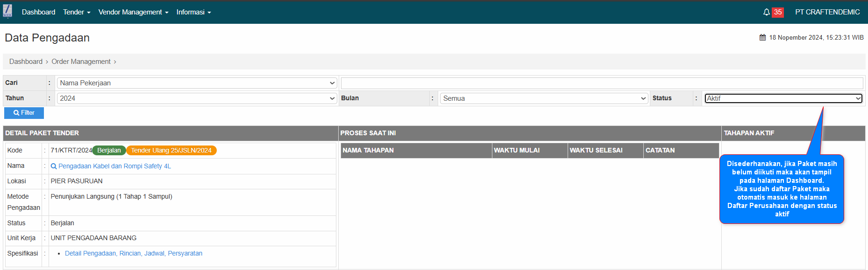Click the red 35 notification badge
Screen dimensions: 868x270
pos(777,12)
